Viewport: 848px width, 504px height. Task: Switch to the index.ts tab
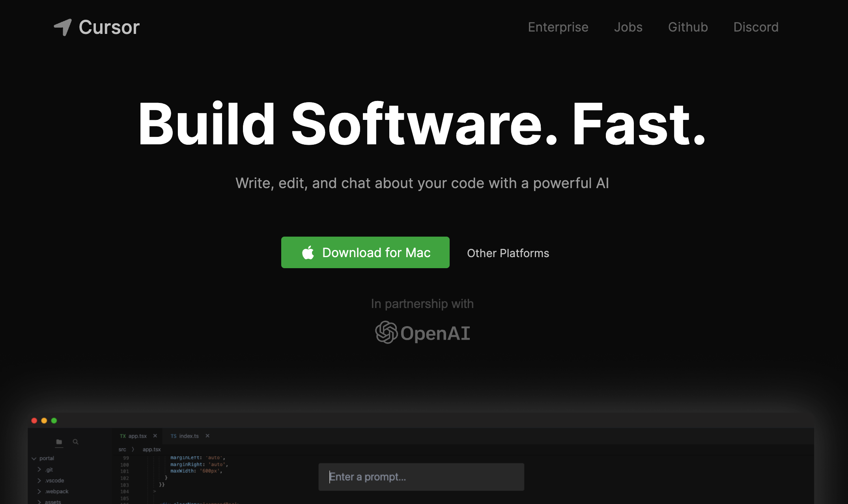(x=188, y=436)
